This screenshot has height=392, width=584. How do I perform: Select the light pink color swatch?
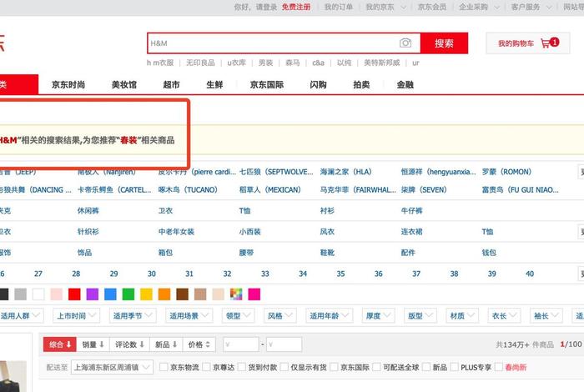pyautogui.click(x=57, y=294)
